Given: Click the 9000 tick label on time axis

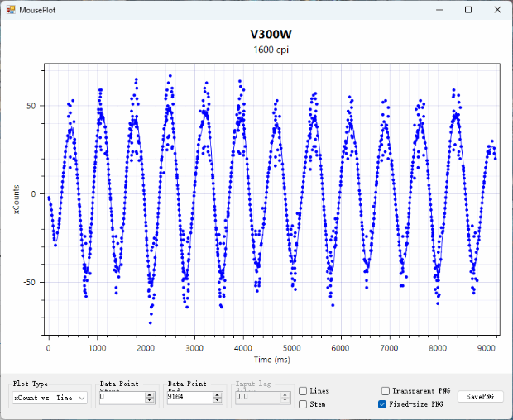Looking at the screenshot, I should tap(487, 348).
